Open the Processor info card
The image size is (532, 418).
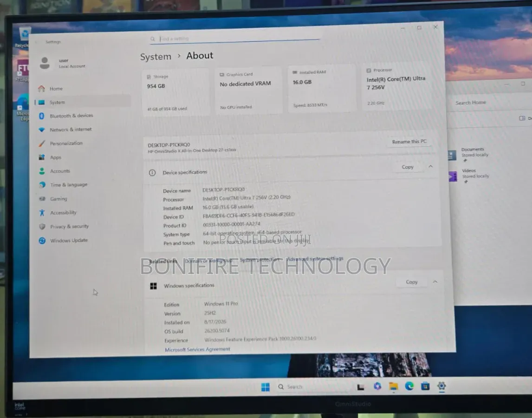click(x=396, y=86)
